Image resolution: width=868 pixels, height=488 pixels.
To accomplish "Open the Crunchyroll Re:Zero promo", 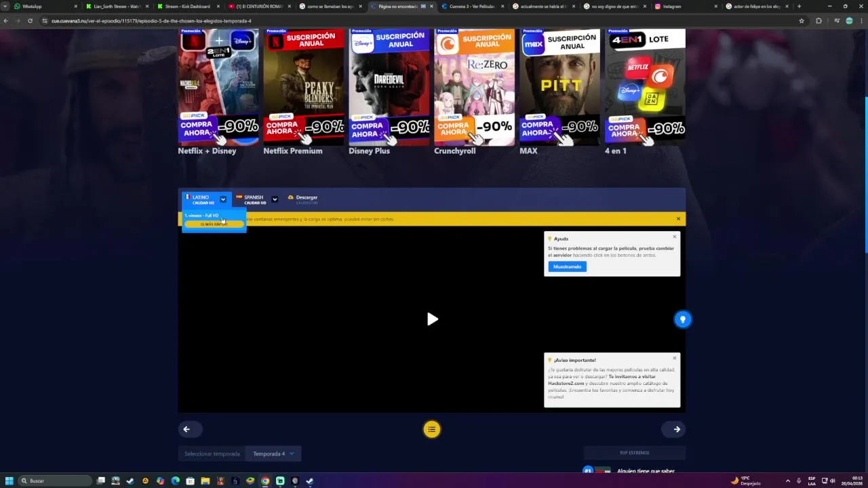I will [x=475, y=87].
